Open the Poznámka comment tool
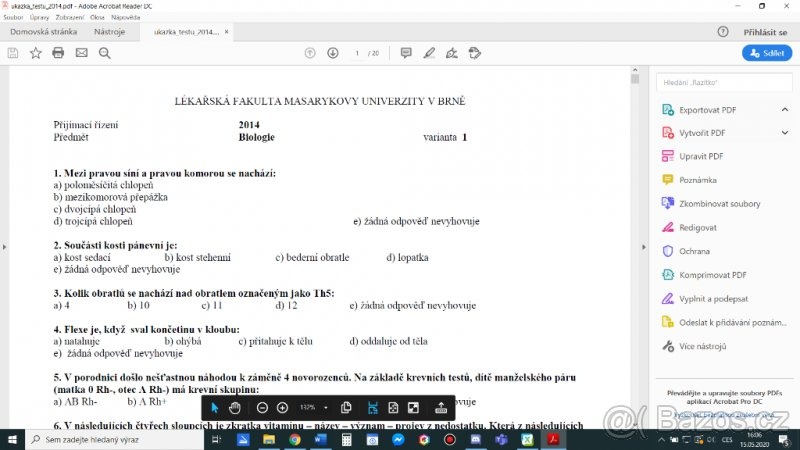The height and width of the screenshot is (450, 800). 697,180
